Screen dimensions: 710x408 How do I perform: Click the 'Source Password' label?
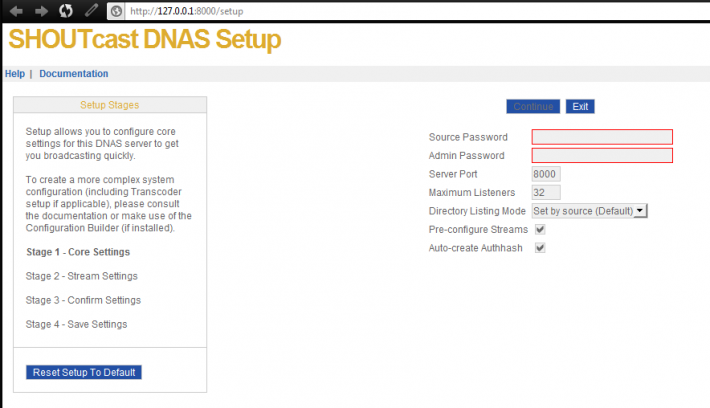[468, 137]
